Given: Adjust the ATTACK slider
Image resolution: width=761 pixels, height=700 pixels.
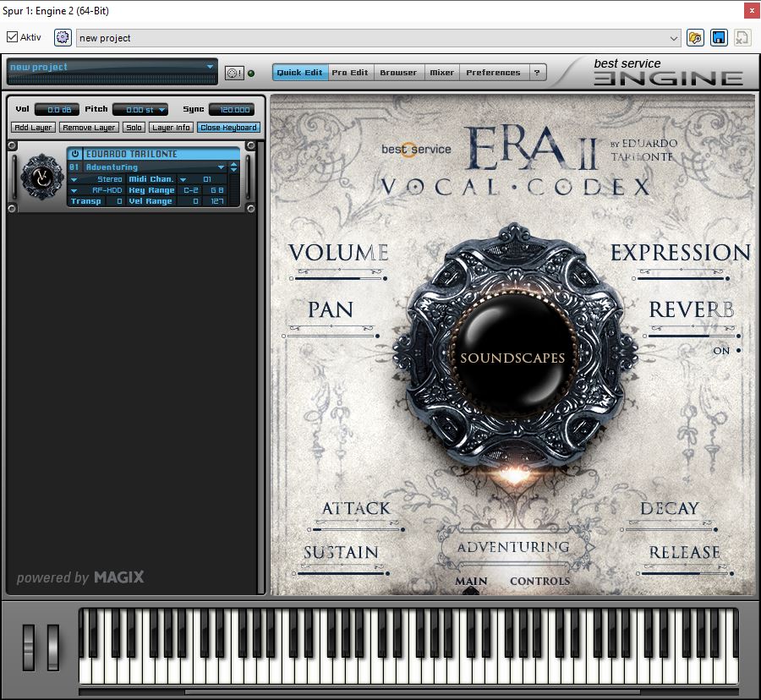Looking at the screenshot, I should 356,529.
